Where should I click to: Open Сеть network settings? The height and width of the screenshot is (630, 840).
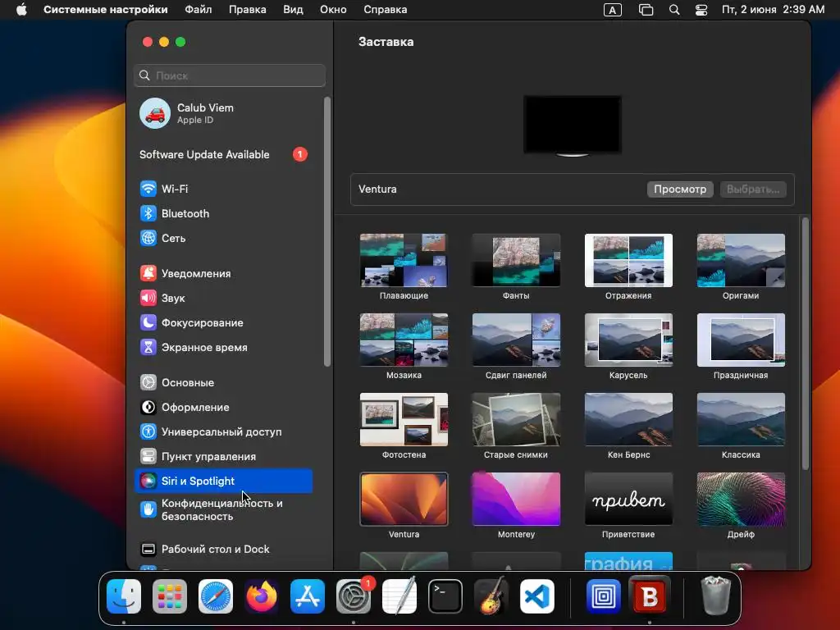pyautogui.click(x=223, y=238)
